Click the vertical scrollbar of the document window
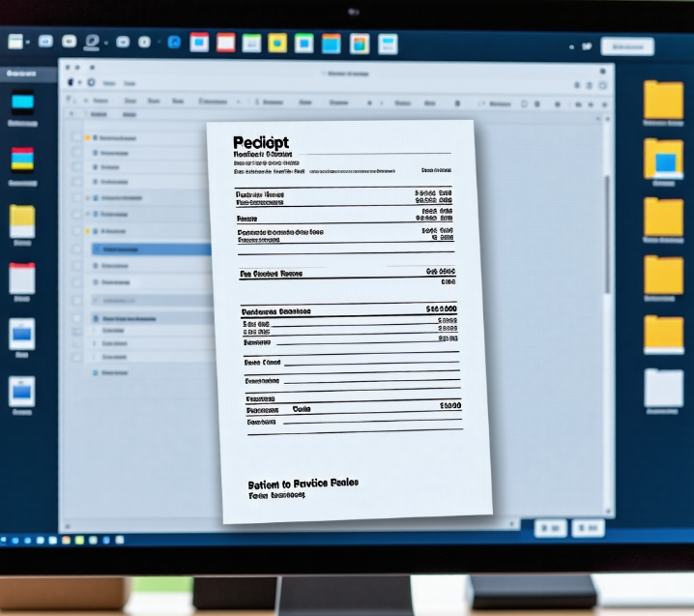The image size is (694, 616). pos(608,235)
